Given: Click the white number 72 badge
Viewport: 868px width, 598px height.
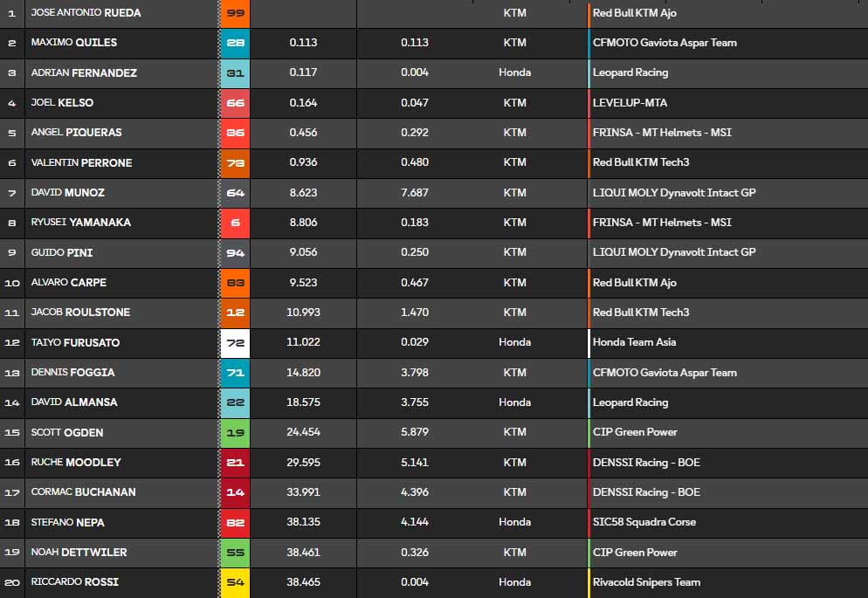Looking at the screenshot, I should (234, 342).
